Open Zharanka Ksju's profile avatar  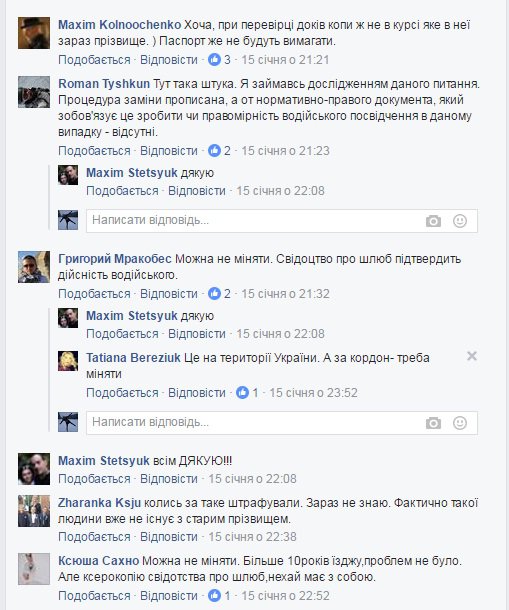pos(34,511)
